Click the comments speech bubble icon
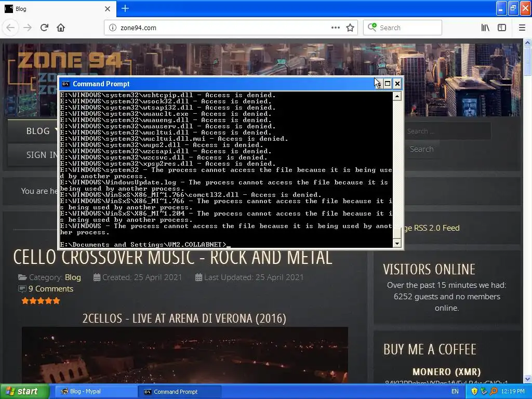 click(22, 289)
